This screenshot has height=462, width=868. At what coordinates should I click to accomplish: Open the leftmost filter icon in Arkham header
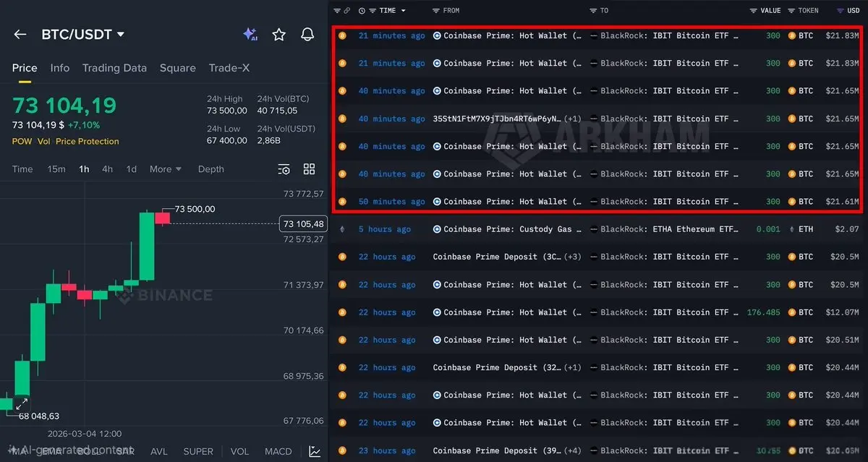click(337, 11)
